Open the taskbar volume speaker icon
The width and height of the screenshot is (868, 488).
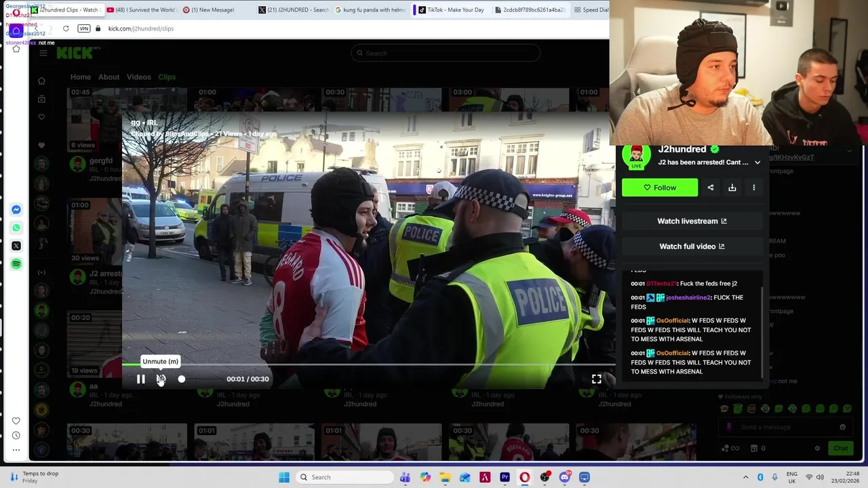pos(820,477)
